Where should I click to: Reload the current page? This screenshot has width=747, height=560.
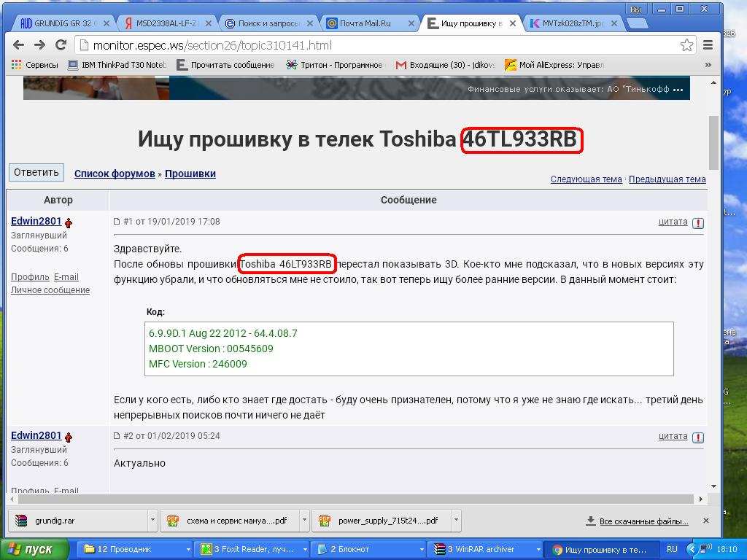(61, 45)
